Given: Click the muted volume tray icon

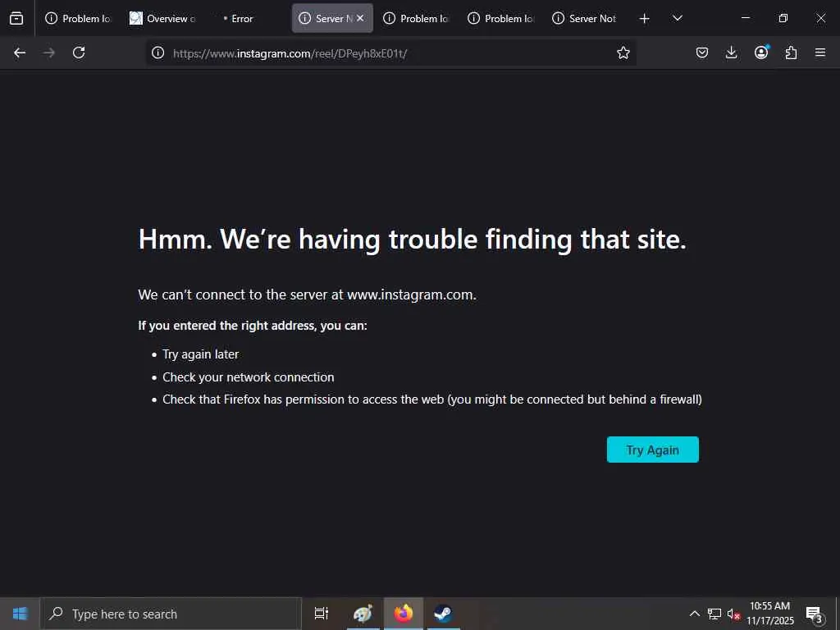Looking at the screenshot, I should click(x=733, y=614).
